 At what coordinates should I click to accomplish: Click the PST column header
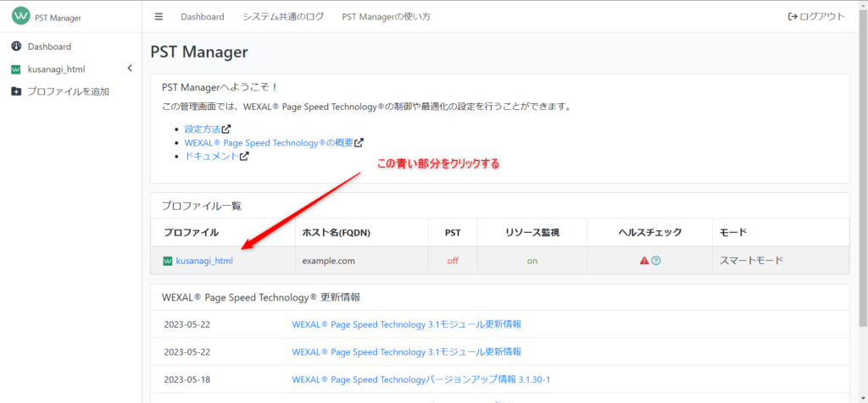pos(453,233)
